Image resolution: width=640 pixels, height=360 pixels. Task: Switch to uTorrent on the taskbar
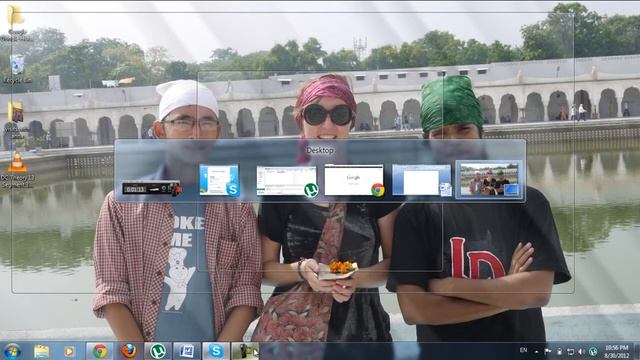click(158, 351)
